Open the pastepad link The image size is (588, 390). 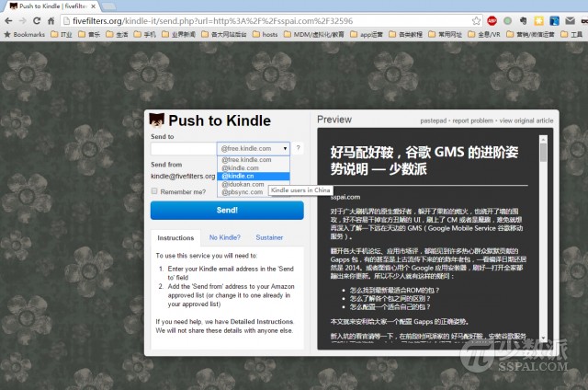click(x=433, y=120)
